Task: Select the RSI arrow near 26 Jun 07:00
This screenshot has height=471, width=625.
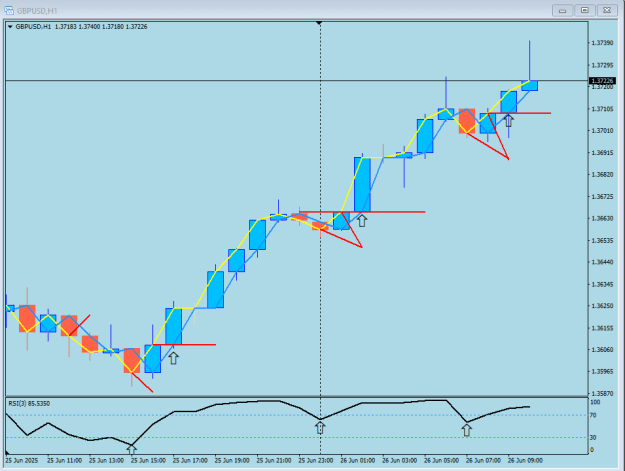Action: click(x=466, y=430)
